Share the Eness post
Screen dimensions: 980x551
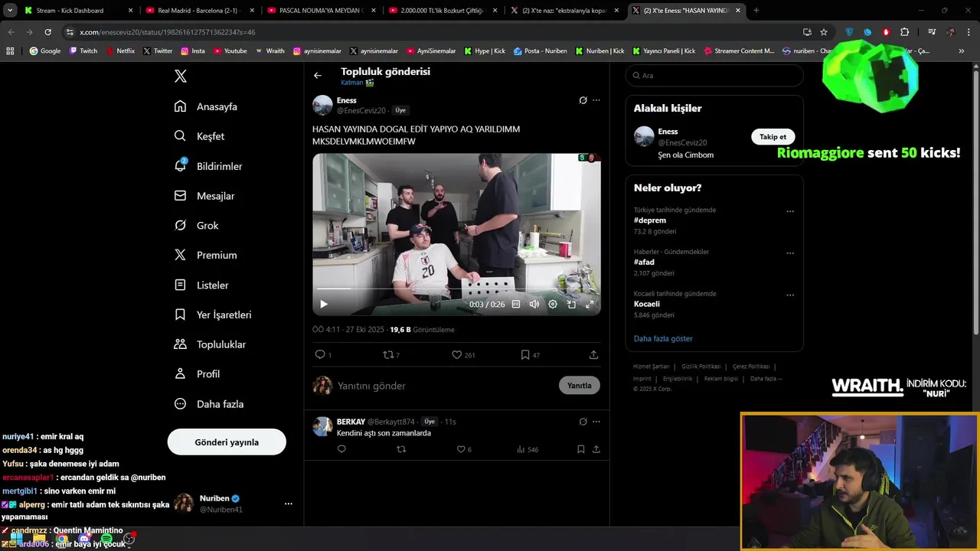[x=593, y=355]
